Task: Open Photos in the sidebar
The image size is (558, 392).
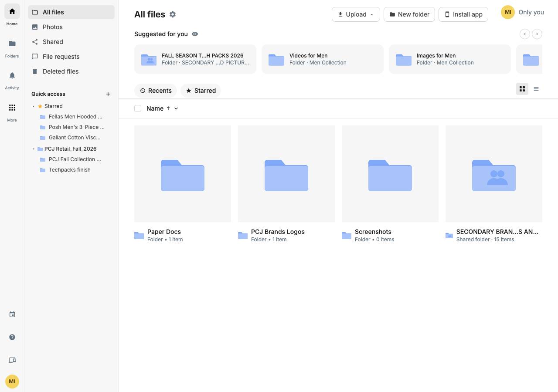Action: click(71, 27)
